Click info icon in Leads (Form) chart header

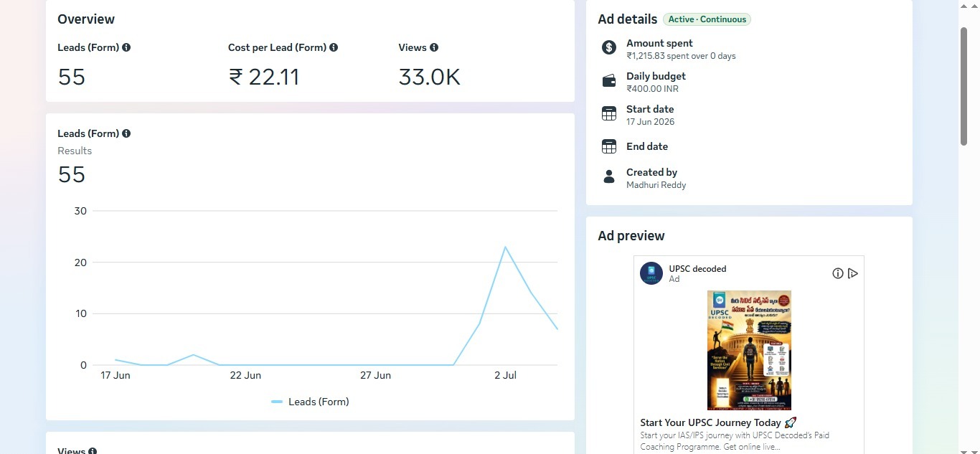tap(126, 133)
